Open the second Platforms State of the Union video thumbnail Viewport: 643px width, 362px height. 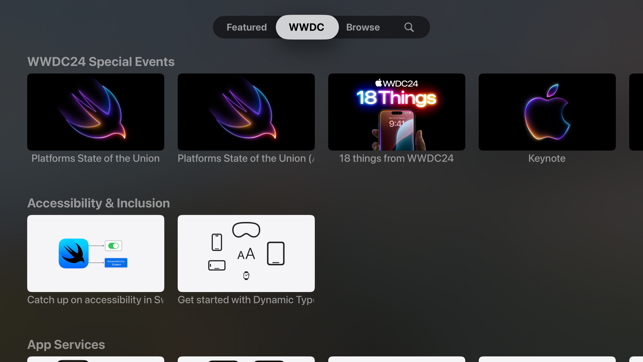[246, 112]
